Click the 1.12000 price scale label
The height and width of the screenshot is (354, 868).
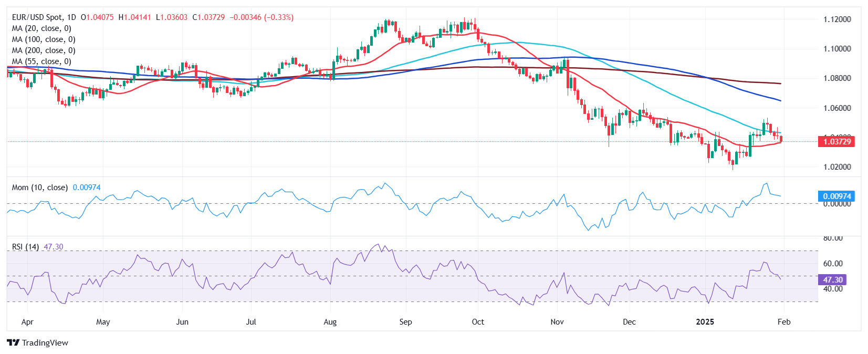[837, 19]
